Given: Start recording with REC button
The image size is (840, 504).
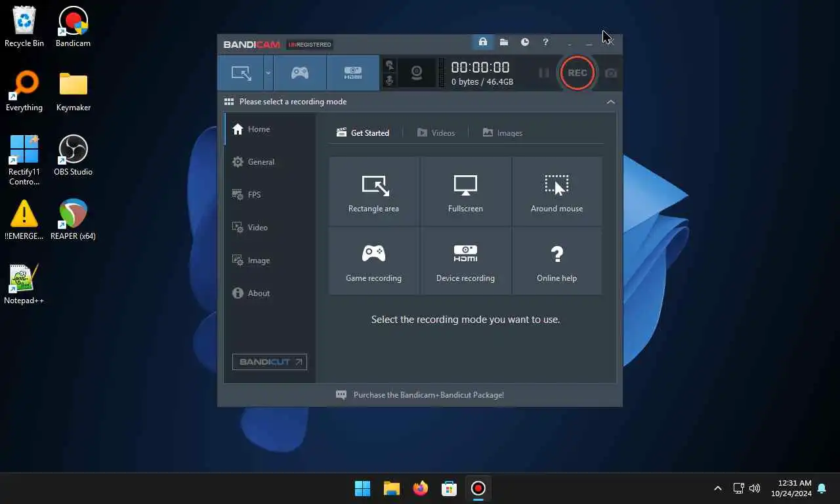Looking at the screenshot, I should (577, 73).
